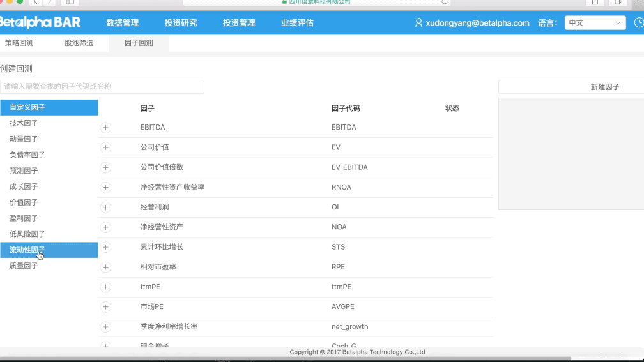Focus the factor code search field
This screenshot has width=644, height=362.
102,87
